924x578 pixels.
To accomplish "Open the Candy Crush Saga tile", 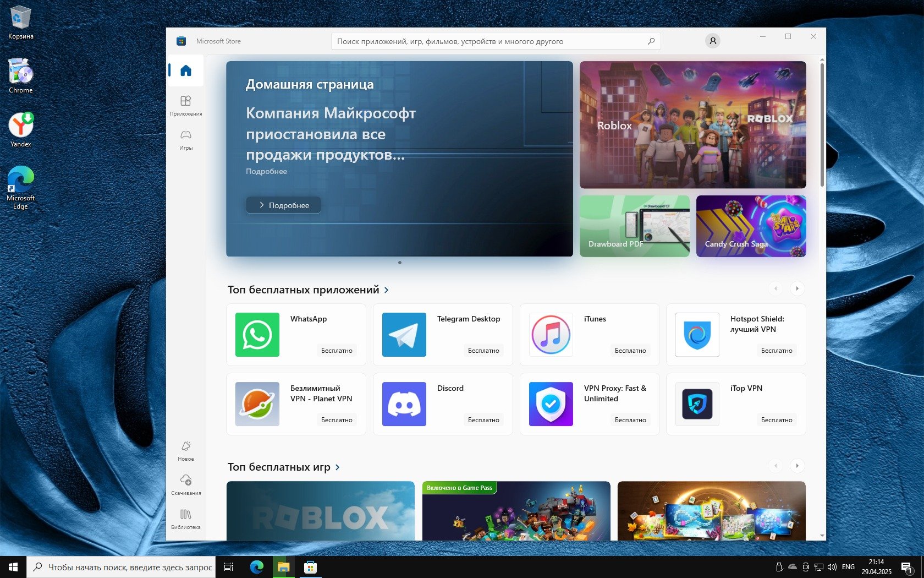I will [x=751, y=226].
